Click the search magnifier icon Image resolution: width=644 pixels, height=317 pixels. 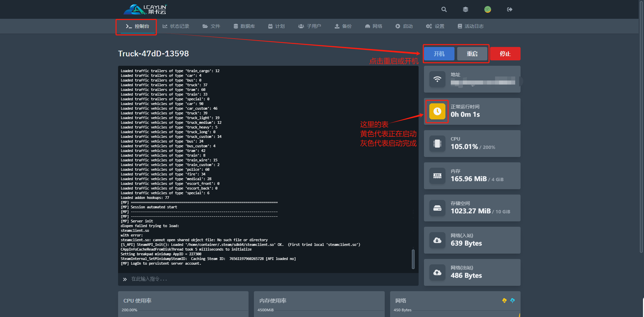(444, 9)
